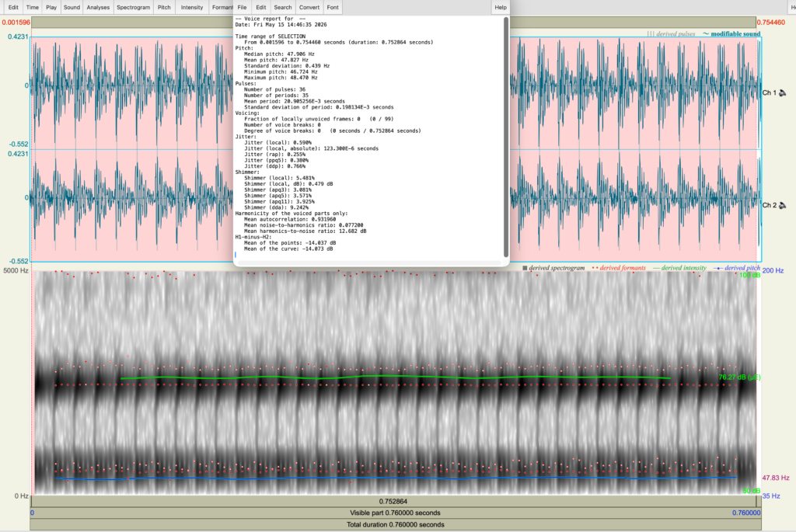Click 'Number of voice breaks: 0' line
This screenshot has height=532, width=796.
pos(282,125)
